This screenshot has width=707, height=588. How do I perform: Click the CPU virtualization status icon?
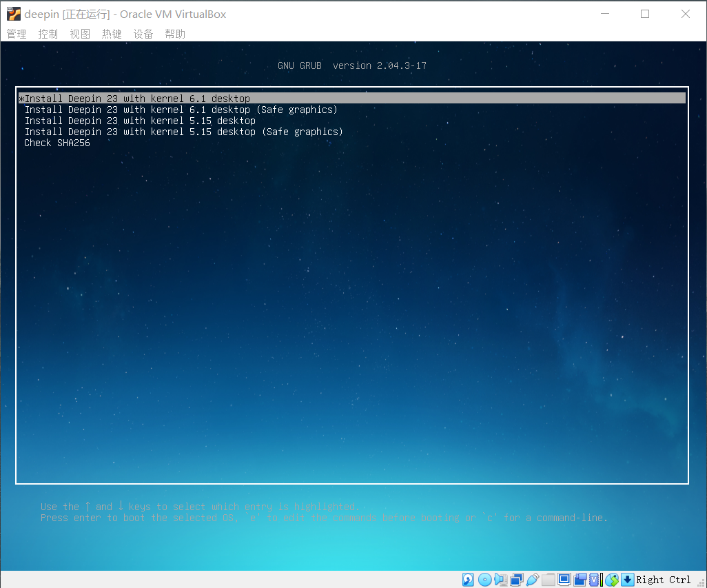tap(594, 580)
